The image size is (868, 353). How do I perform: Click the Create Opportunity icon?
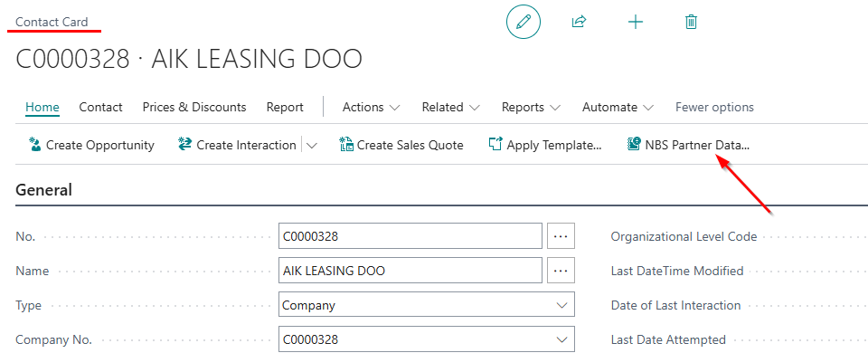click(35, 145)
